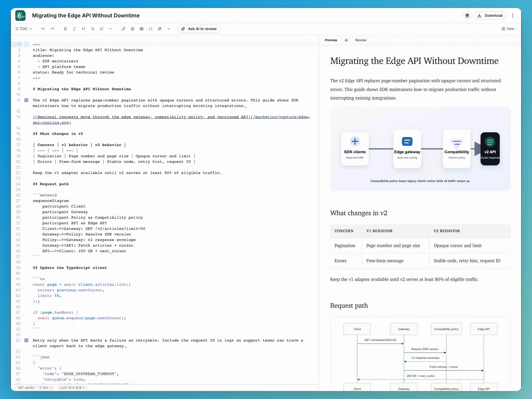
Task: Expand the TOC dropdown
Action: tap(23, 29)
